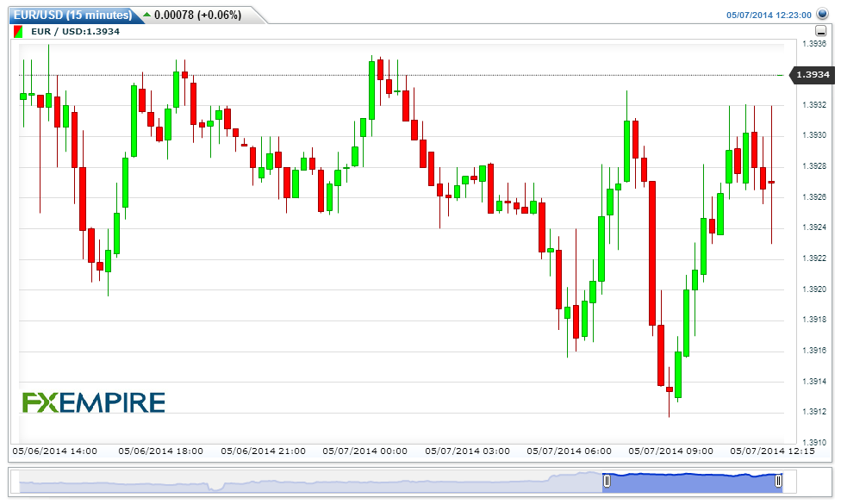
Task: Grab the left handle of range slider
Action: [x=607, y=481]
